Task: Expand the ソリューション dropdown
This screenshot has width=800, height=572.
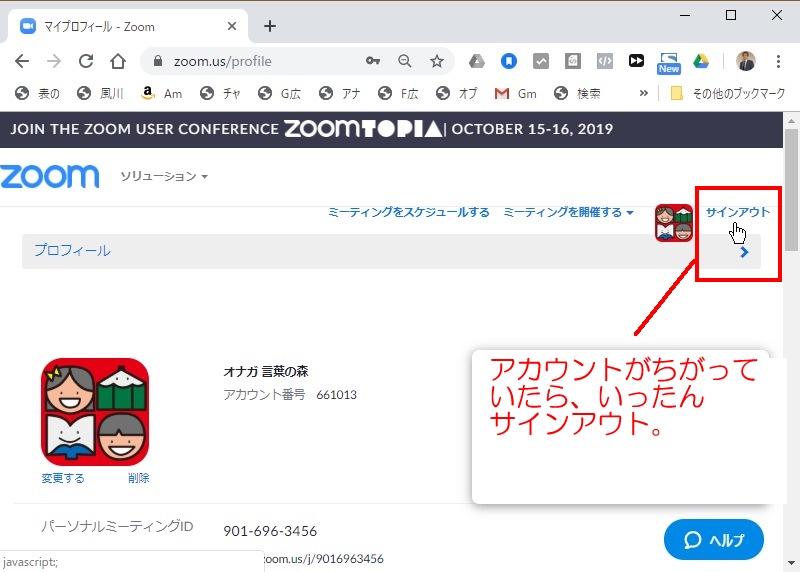Action: point(164,177)
